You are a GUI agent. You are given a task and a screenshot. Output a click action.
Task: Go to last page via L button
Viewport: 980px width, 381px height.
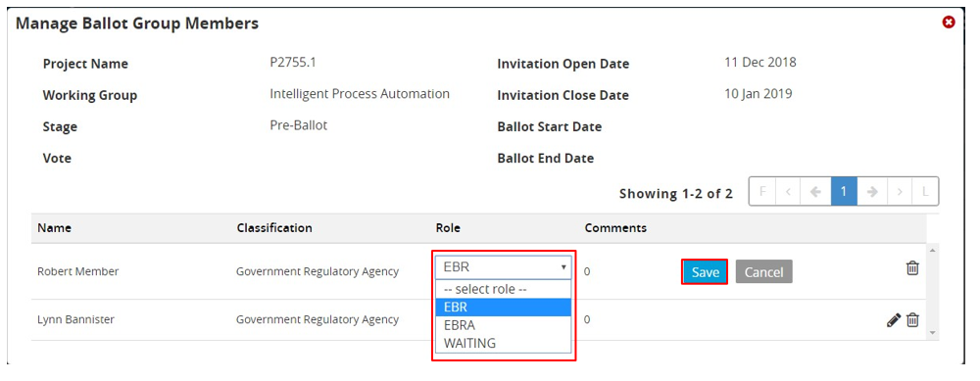coord(925,192)
